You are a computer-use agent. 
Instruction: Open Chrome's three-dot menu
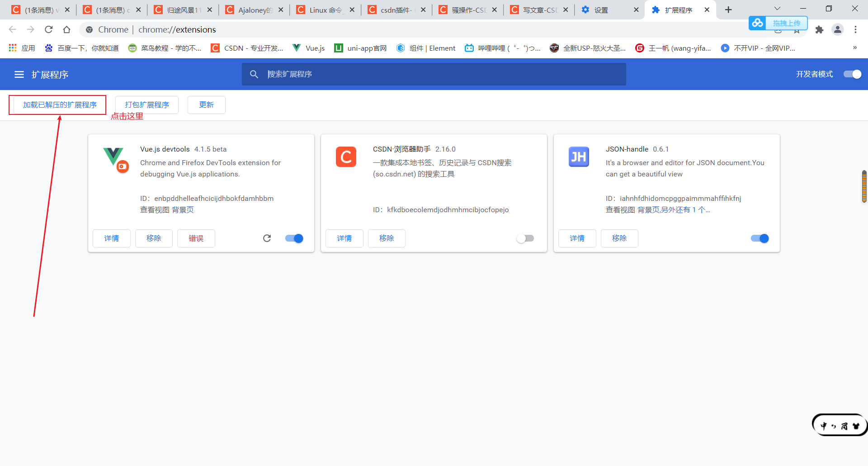856,30
